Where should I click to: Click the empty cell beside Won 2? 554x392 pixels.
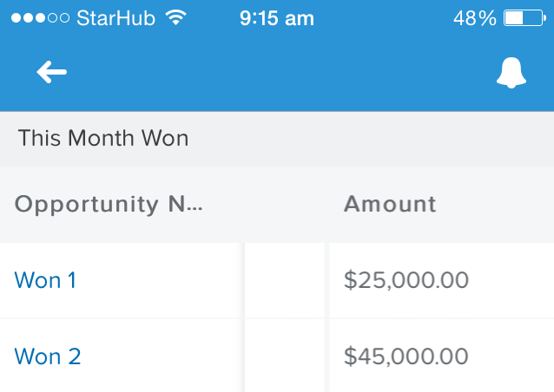tap(285, 356)
